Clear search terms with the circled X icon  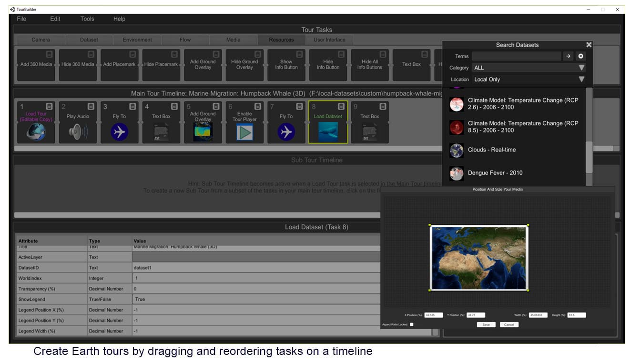point(580,56)
